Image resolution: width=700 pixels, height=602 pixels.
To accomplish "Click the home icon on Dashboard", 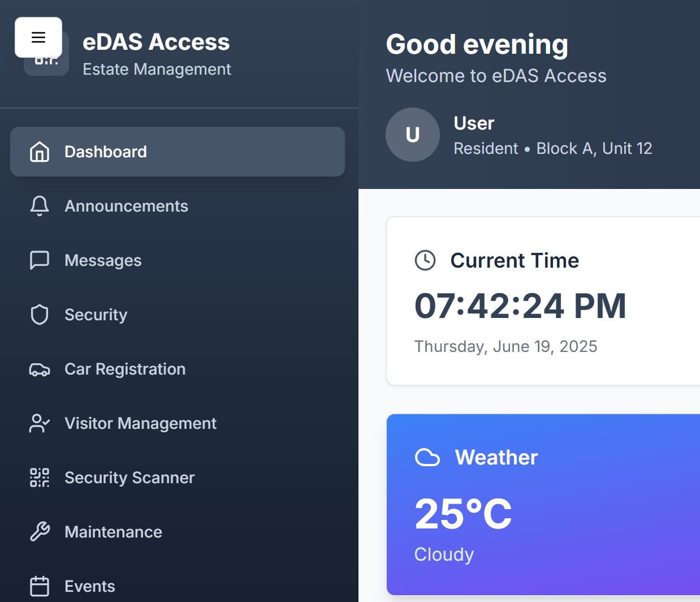I will 39,152.
